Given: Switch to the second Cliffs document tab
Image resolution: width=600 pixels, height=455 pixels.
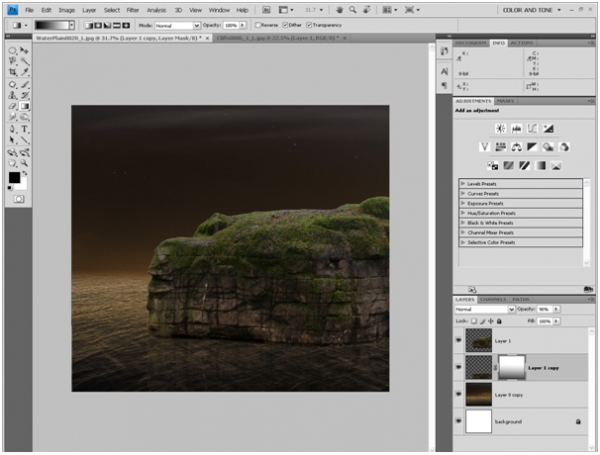Looking at the screenshot, I should (x=280, y=38).
